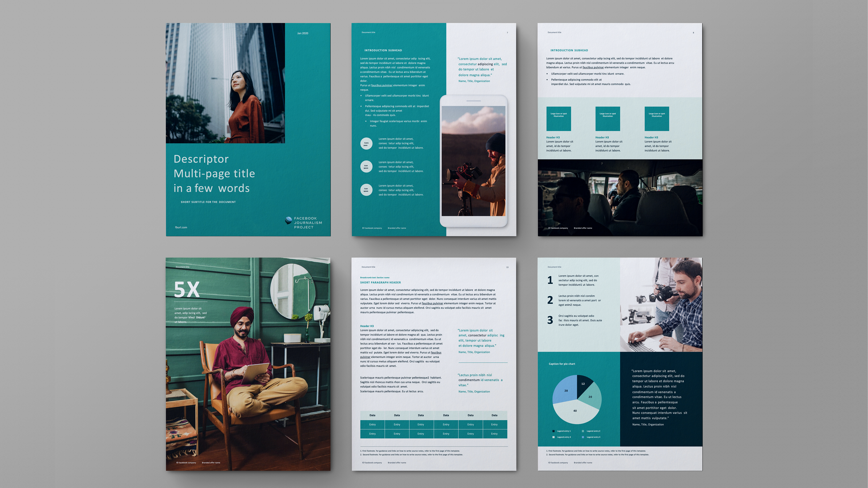Click the middle large spot illustration square
The height and width of the screenshot is (488, 868).
point(607,119)
